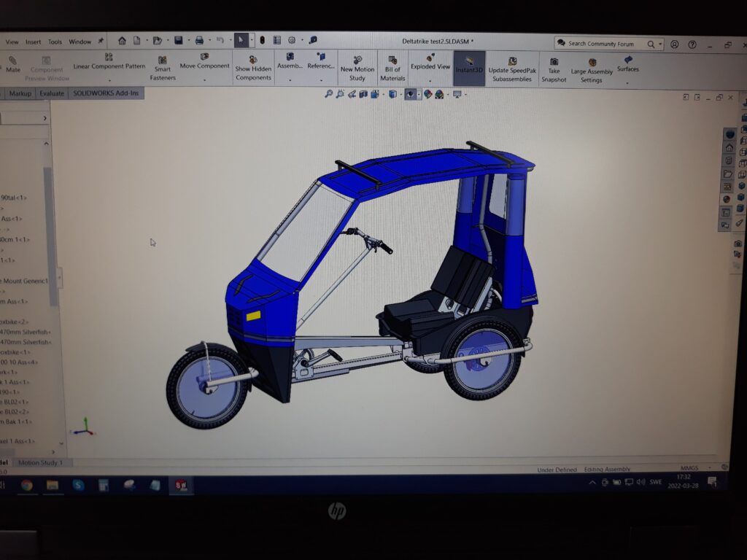747x560 pixels.
Task: Open Bill of Materials tool
Action: point(392,61)
